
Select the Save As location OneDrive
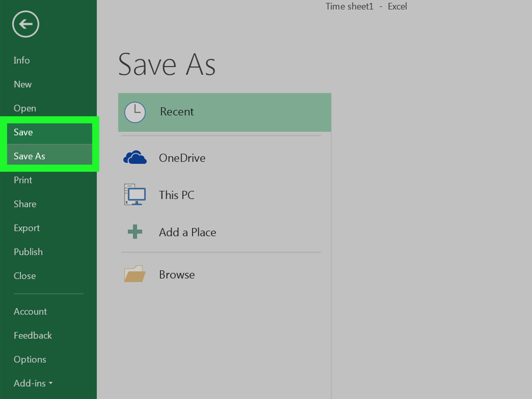point(182,157)
